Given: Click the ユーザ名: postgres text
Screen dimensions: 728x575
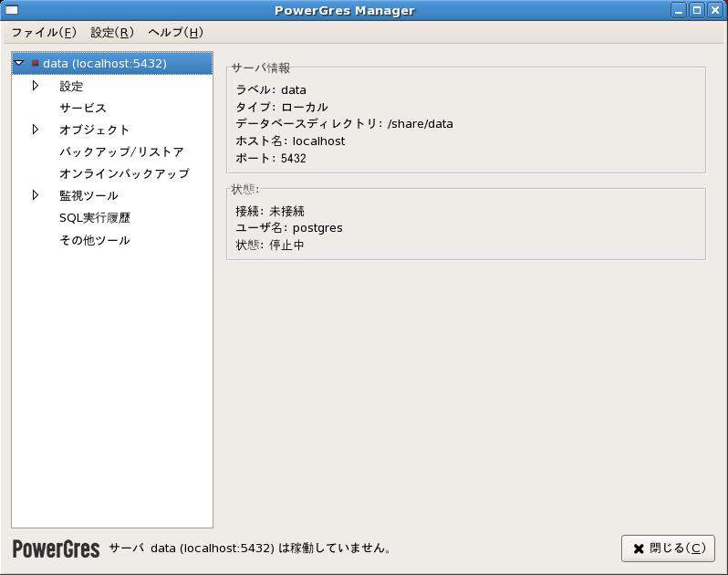Looking at the screenshot, I should point(289,227).
